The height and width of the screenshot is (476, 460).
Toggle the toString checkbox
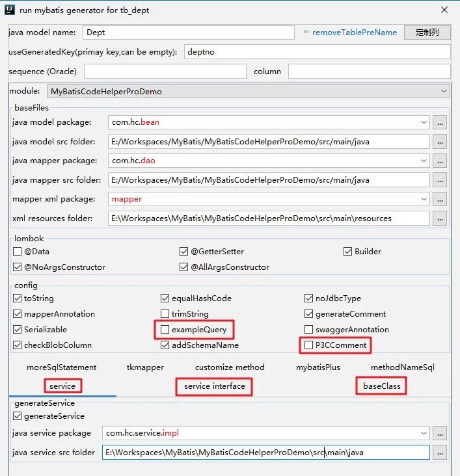point(18,298)
